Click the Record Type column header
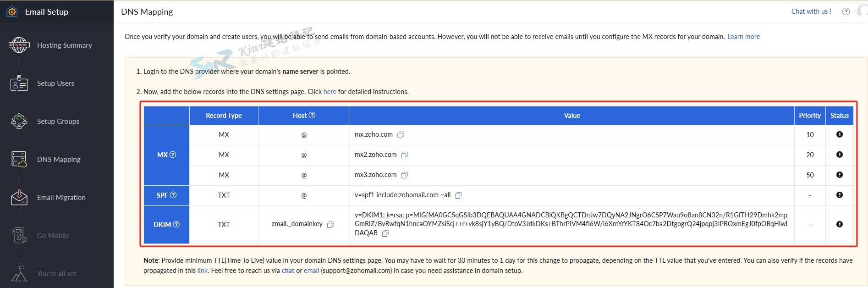This screenshot has width=868, height=288. [224, 116]
